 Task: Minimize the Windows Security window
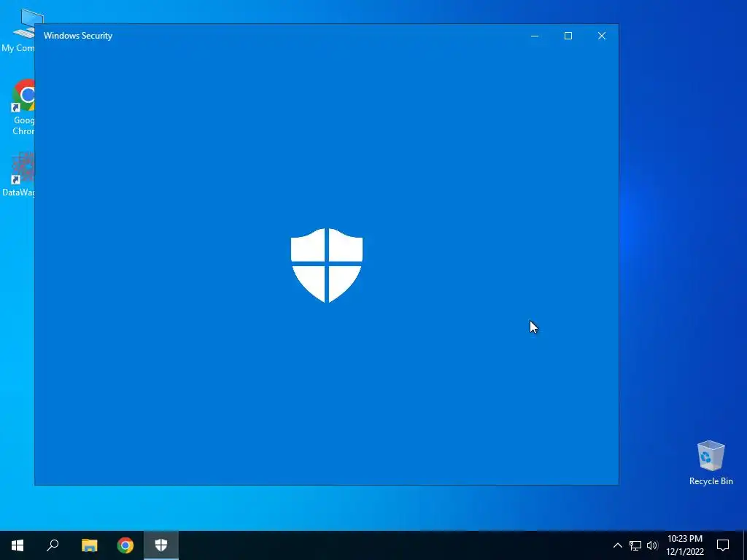(535, 36)
